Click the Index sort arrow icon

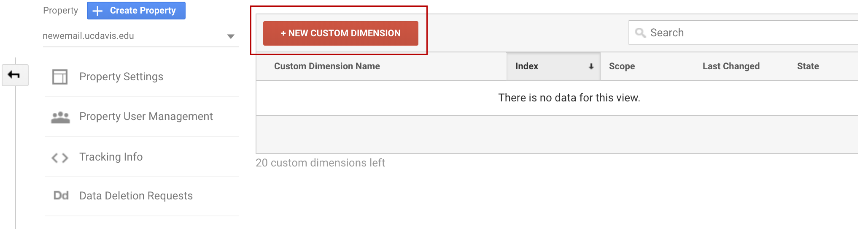click(x=591, y=66)
